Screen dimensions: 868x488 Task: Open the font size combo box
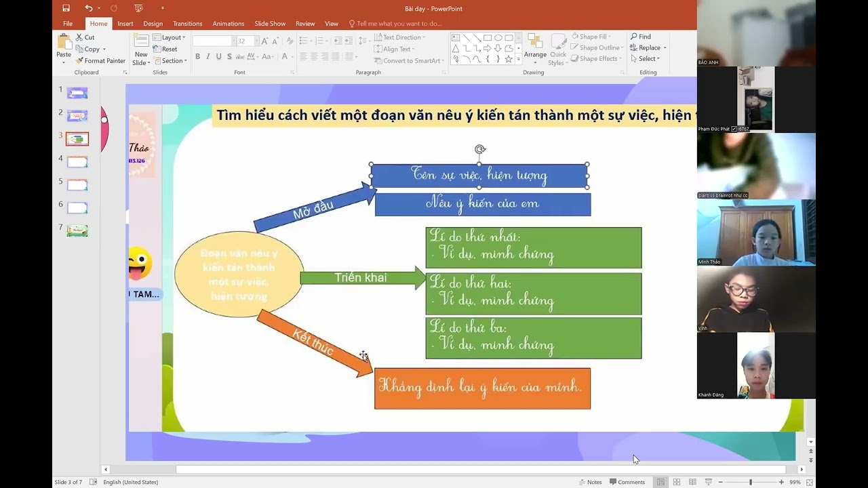(246, 41)
